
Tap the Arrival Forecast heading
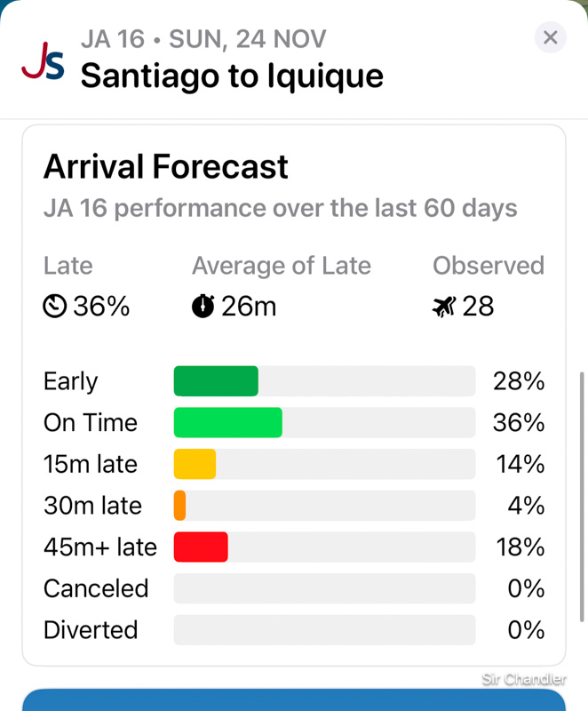click(166, 167)
